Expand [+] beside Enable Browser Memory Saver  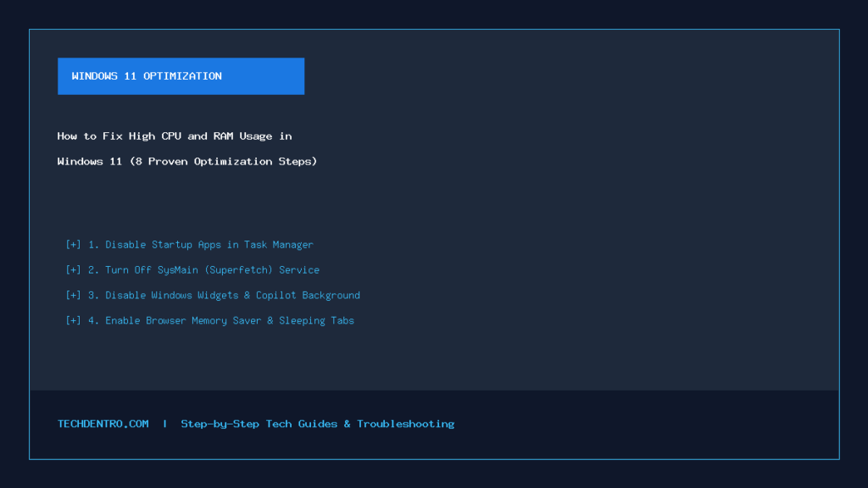coord(73,321)
